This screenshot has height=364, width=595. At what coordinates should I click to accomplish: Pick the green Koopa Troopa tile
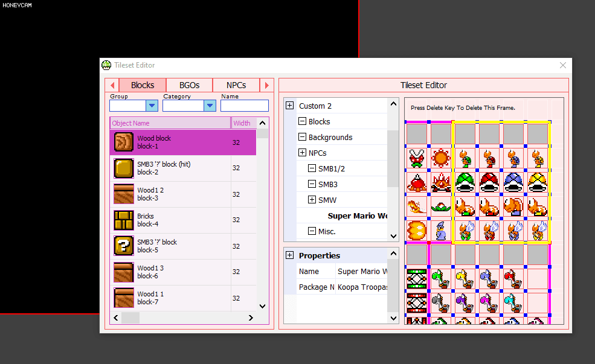coord(465,159)
